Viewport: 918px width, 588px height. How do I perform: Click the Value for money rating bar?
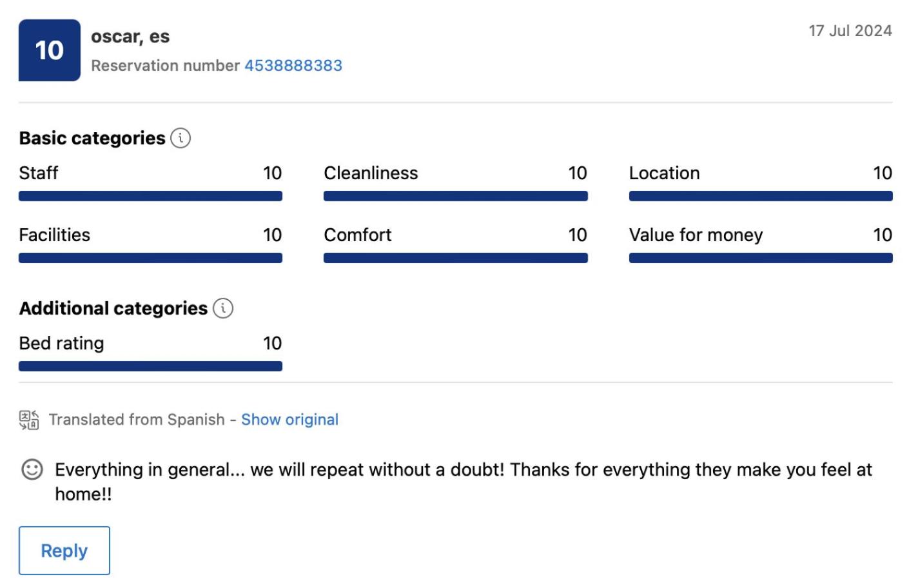[761, 258]
